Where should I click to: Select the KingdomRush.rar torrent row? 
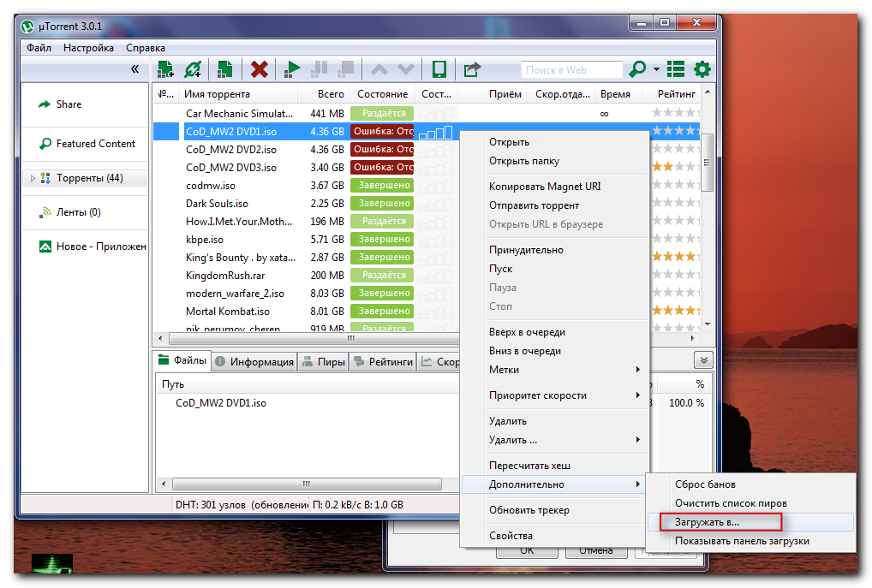[306, 276]
